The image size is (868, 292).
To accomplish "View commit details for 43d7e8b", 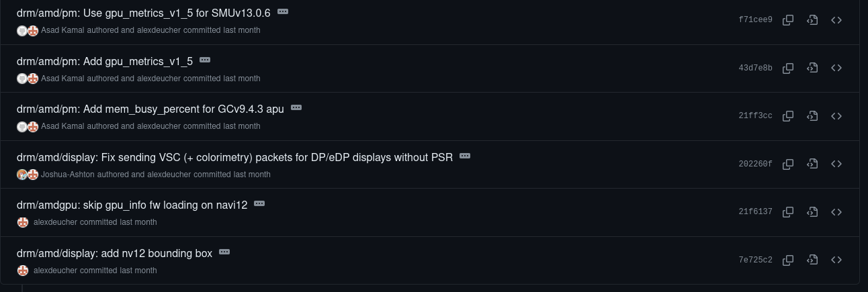I will 812,68.
